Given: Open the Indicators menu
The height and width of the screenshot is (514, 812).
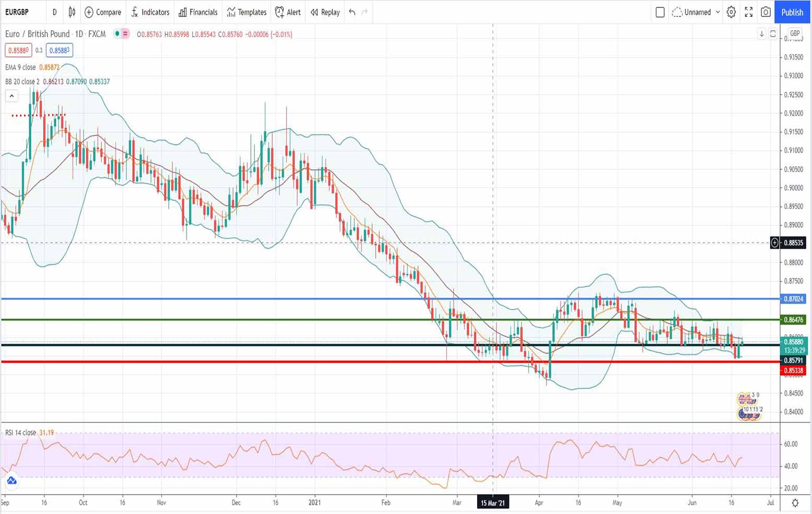Looking at the screenshot, I should coord(150,12).
